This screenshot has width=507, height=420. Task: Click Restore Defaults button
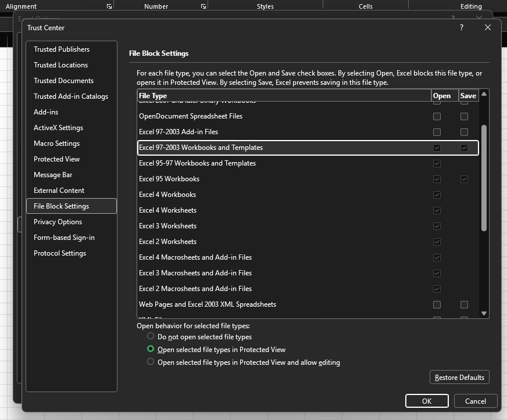click(x=459, y=377)
